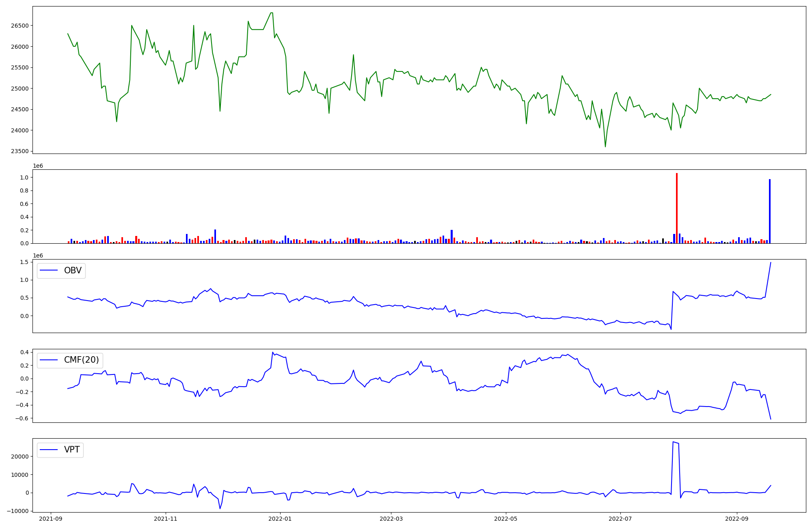Click the 2022-03 x-axis date label

391,518
